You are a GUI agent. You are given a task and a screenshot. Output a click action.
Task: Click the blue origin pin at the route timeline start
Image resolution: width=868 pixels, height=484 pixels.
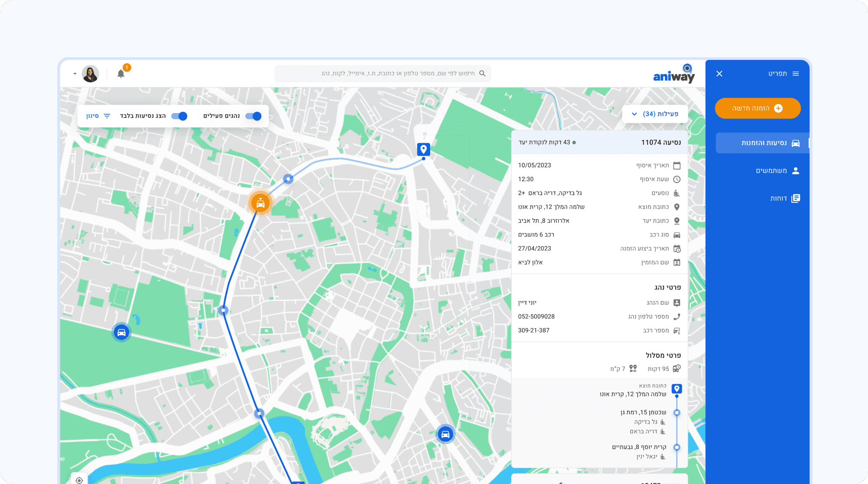[677, 389]
